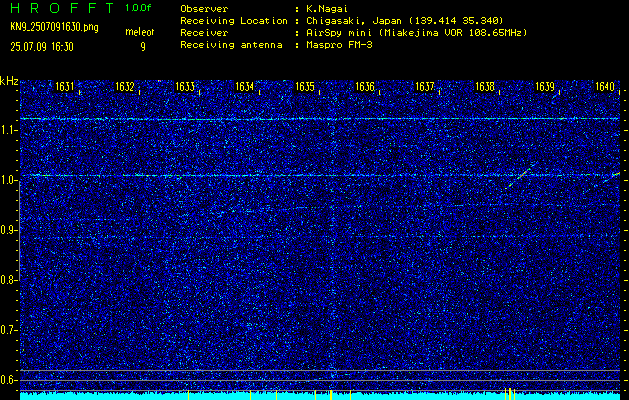Click the cluster of yellow detection markers under 1638
Viewport: 629px width, 400px height.
click(x=509, y=394)
